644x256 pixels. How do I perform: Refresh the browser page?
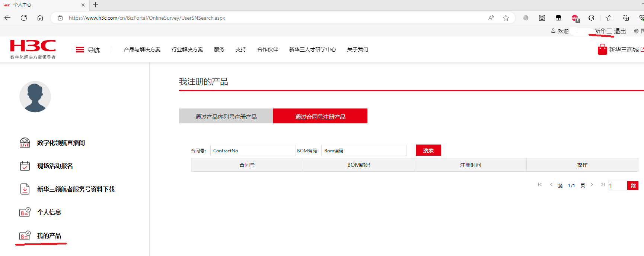(x=24, y=18)
